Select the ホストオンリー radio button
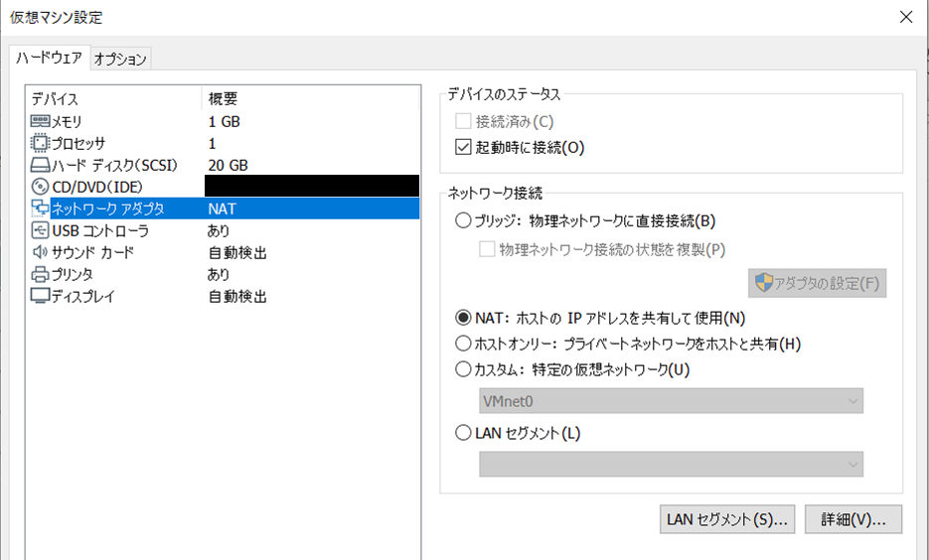This screenshot has height=560, width=929. pos(463,344)
